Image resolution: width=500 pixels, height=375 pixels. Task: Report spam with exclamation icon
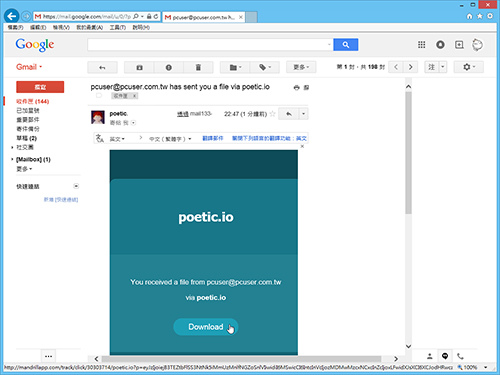pos(169,67)
